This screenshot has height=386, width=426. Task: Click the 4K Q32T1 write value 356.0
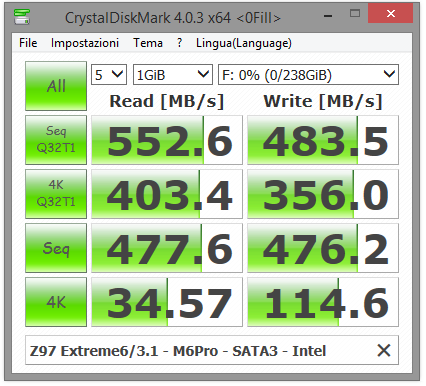pos(323,194)
